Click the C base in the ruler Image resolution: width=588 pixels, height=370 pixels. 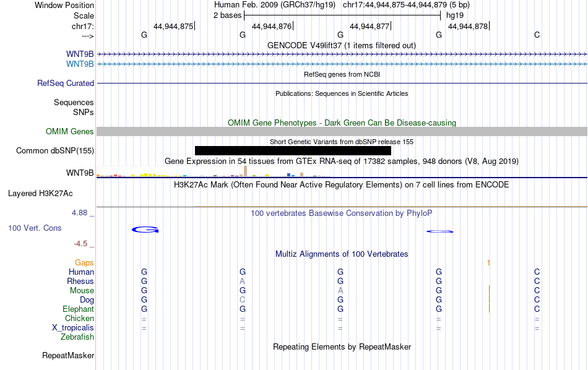(537, 35)
